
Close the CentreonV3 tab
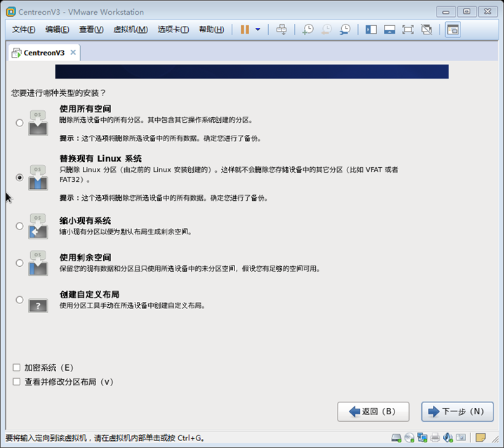pyautogui.click(x=73, y=53)
